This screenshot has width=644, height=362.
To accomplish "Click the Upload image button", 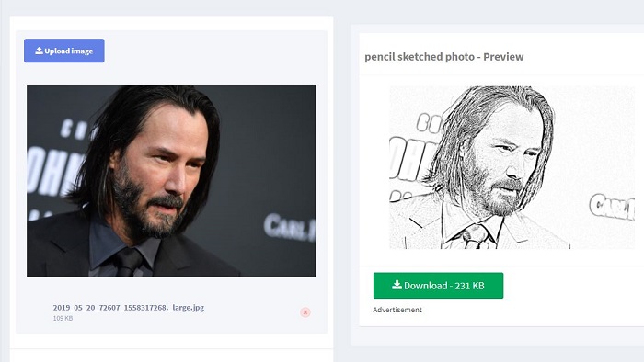I will pyautogui.click(x=64, y=51).
